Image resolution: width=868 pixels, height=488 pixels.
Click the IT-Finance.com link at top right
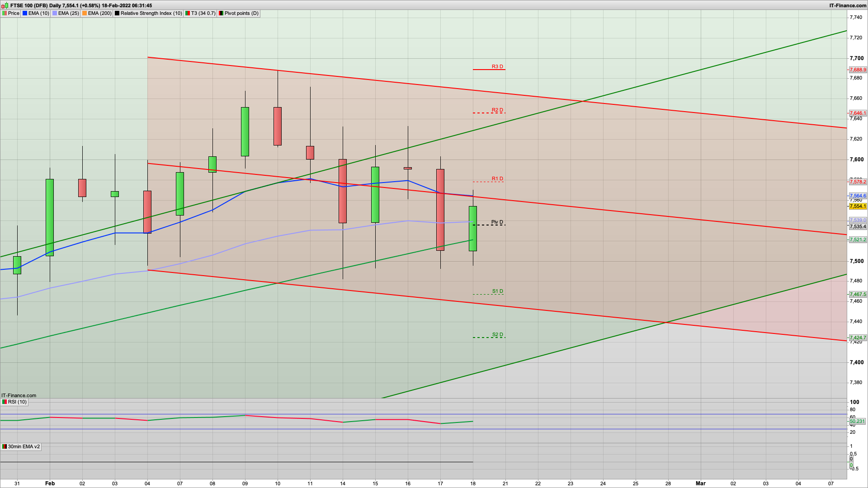[848, 5]
